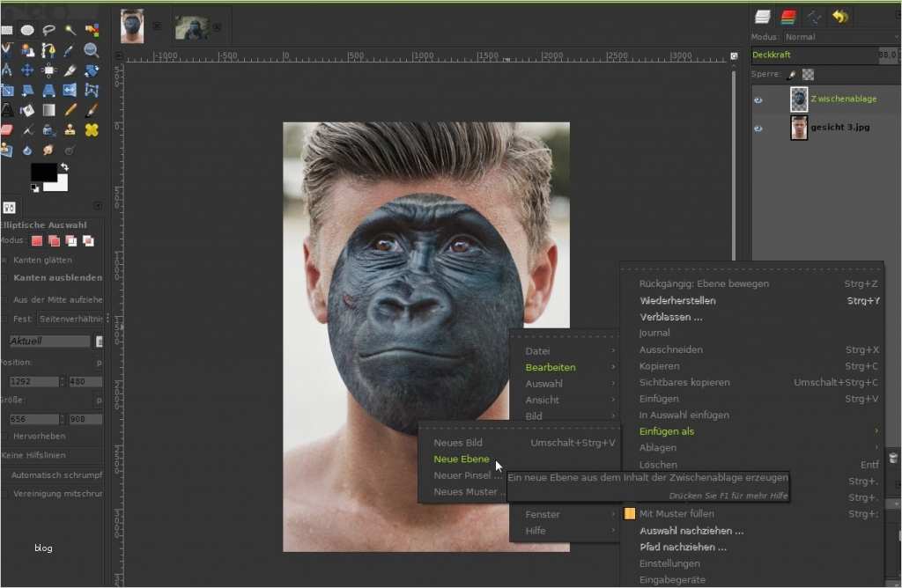Screen dimensions: 902x588
Task: Choose Kopieren from the Bearbeiten menu
Action: (659, 366)
